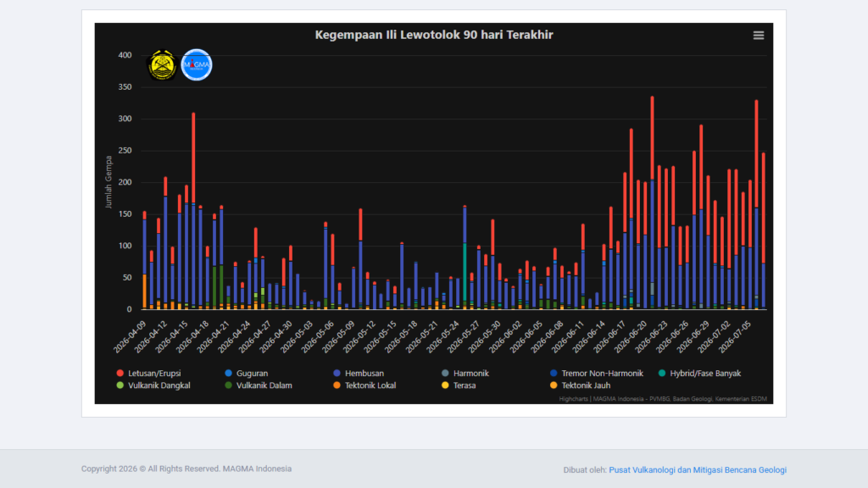868x488 pixels.
Task: Click the first bar at 2026-04-09
Action: click(144, 260)
